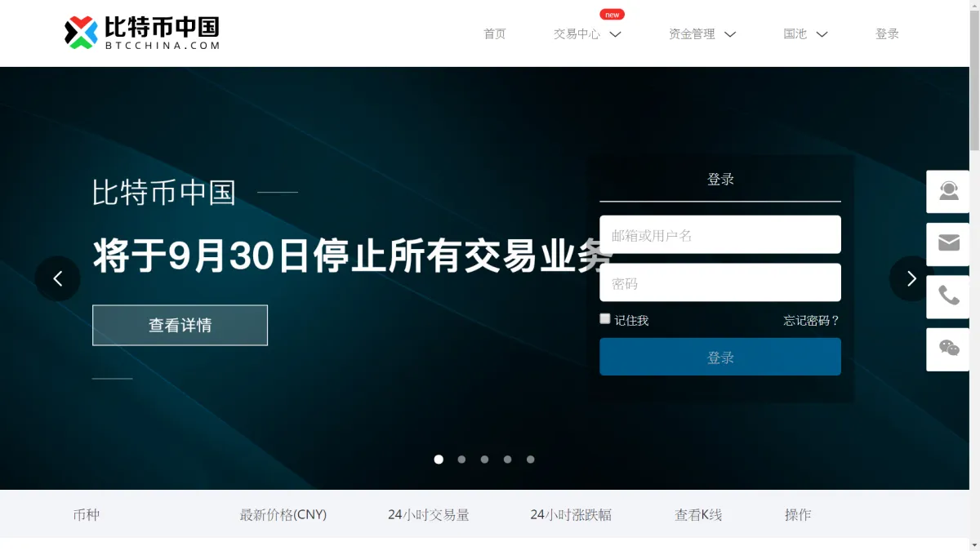The height and width of the screenshot is (551, 980).
Task: Click the 币种 column header
Action: click(x=87, y=514)
